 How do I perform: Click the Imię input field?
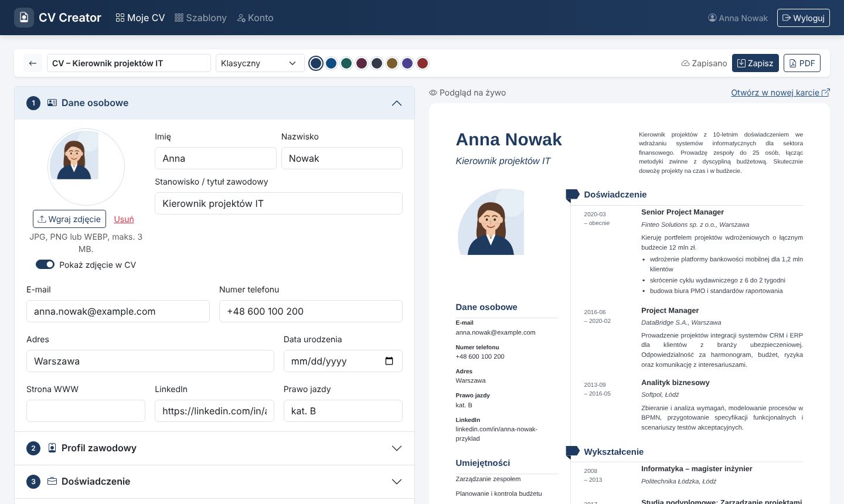[216, 158]
